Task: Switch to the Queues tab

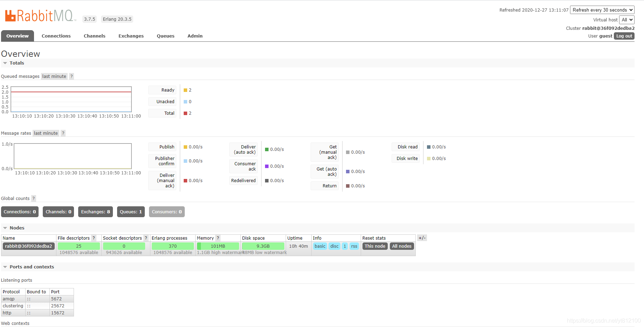Action: (165, 36)
